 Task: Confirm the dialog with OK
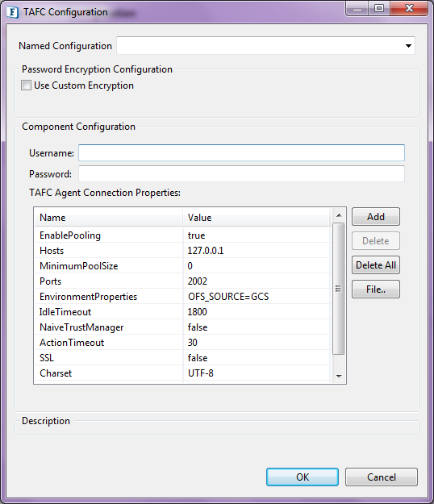(303, 477)
